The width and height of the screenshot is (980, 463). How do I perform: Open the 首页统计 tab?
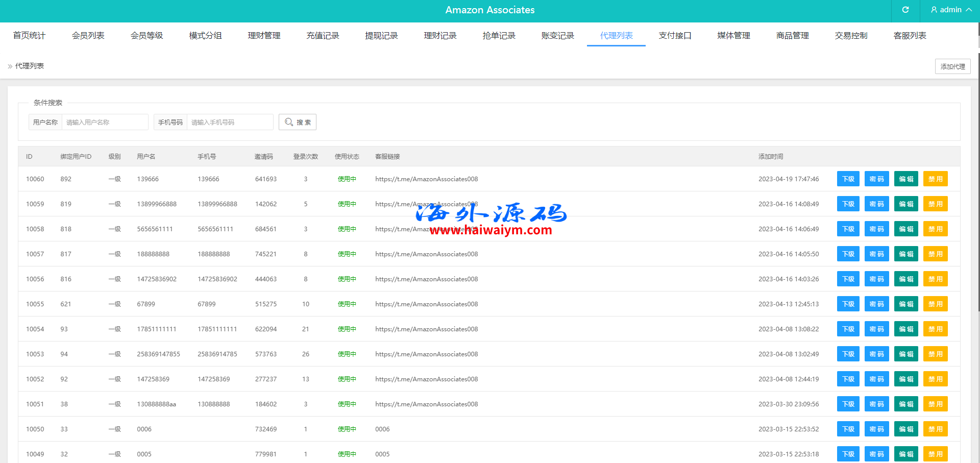pyautogui.click(x=29, y=35)
